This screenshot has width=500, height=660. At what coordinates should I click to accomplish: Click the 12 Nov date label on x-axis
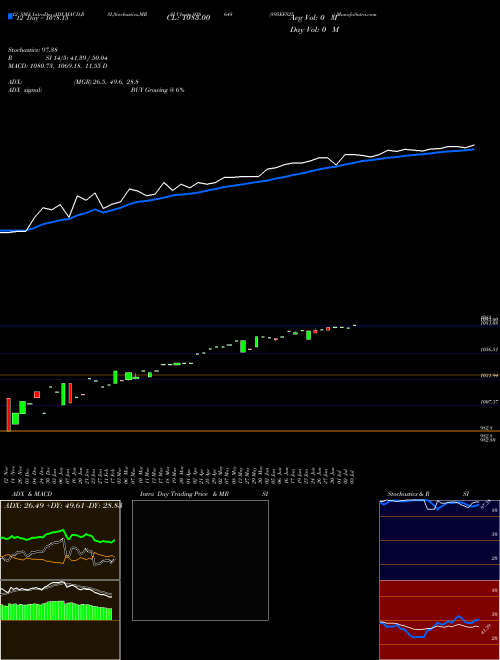click(x=8, y=475)
